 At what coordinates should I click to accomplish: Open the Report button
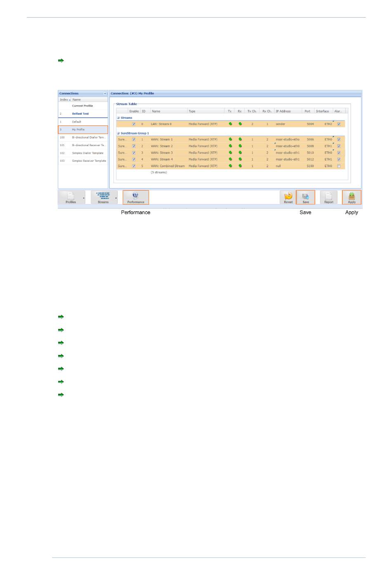[329, 197]
